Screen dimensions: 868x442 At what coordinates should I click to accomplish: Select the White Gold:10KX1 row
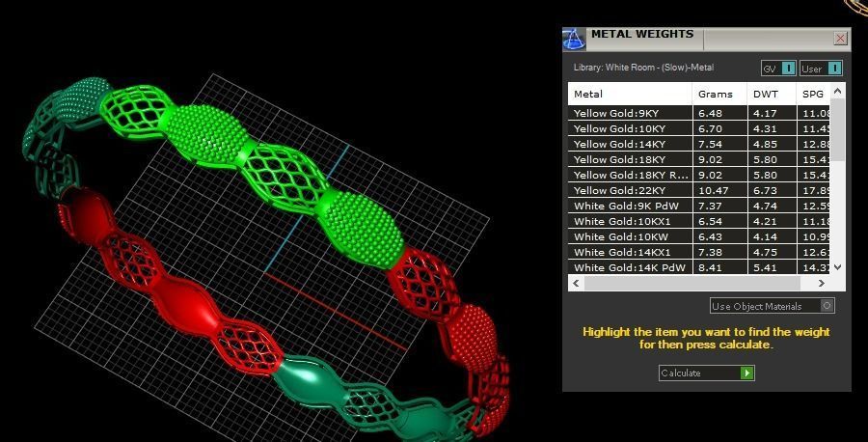[x=698, y=222]
